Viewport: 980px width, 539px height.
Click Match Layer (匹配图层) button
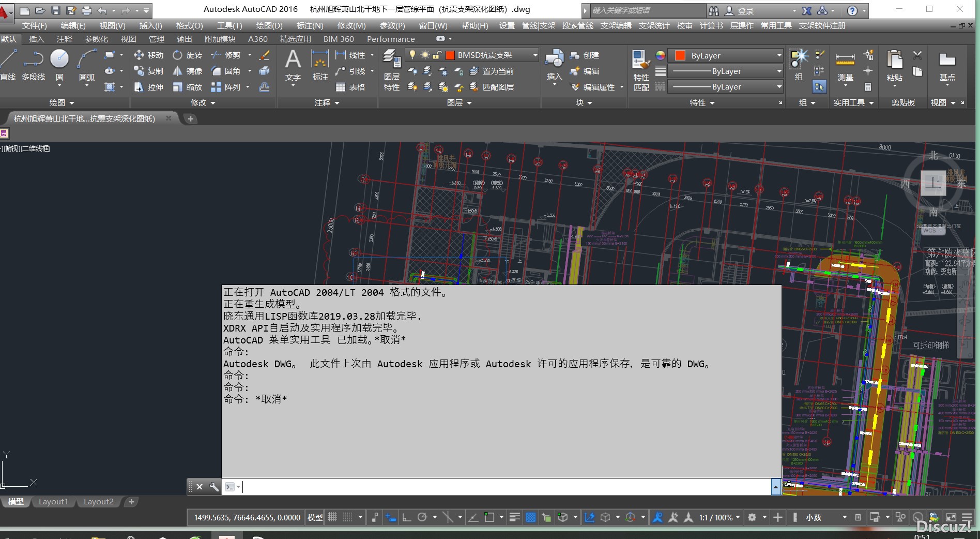(x=492, y=87)
